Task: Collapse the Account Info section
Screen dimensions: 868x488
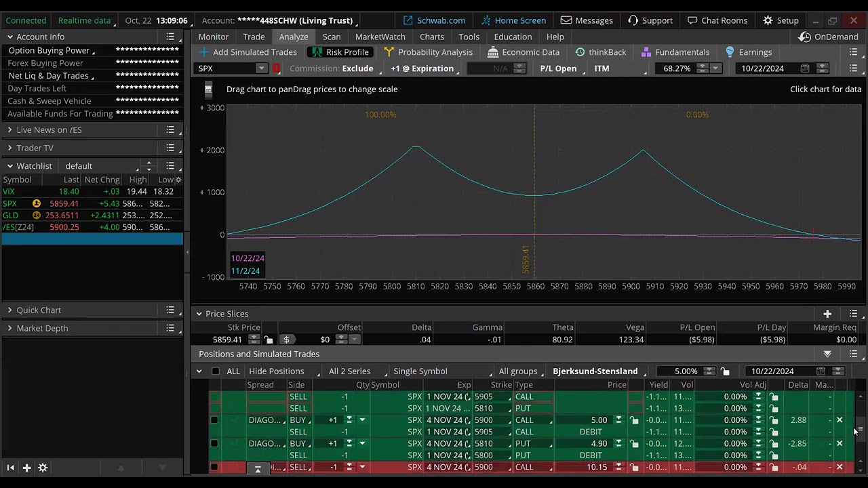Action: [10, 37]
